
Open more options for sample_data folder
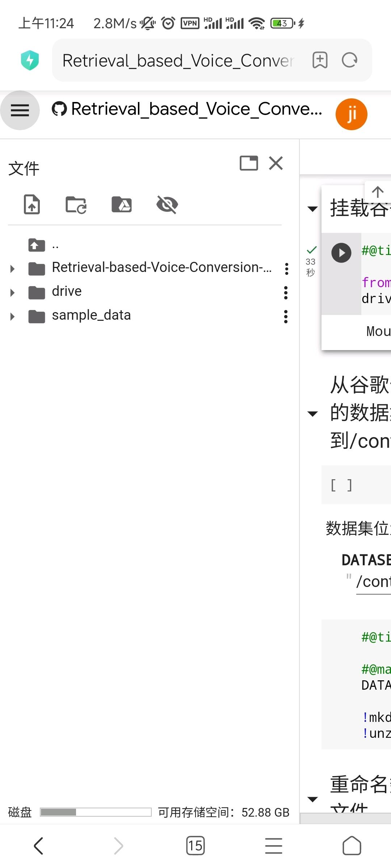pos(286,316)
